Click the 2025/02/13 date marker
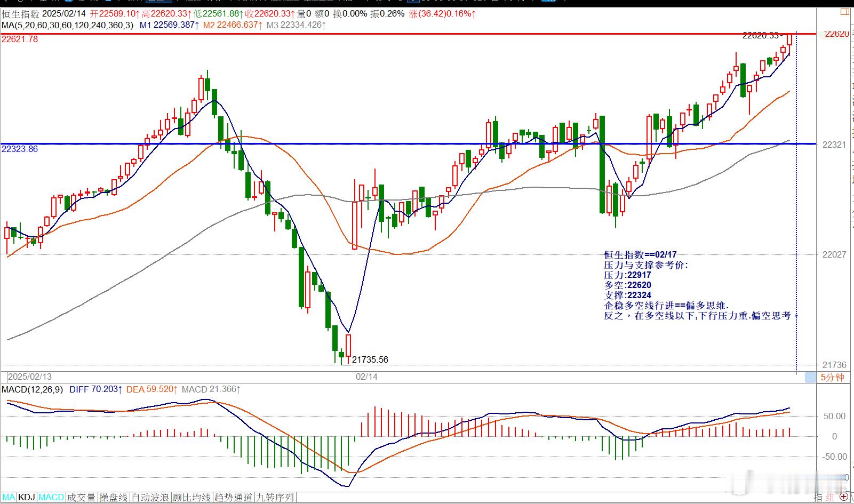The width and height of the screenshot is (854, 504). pyautogui.click(x=30, y=377)
